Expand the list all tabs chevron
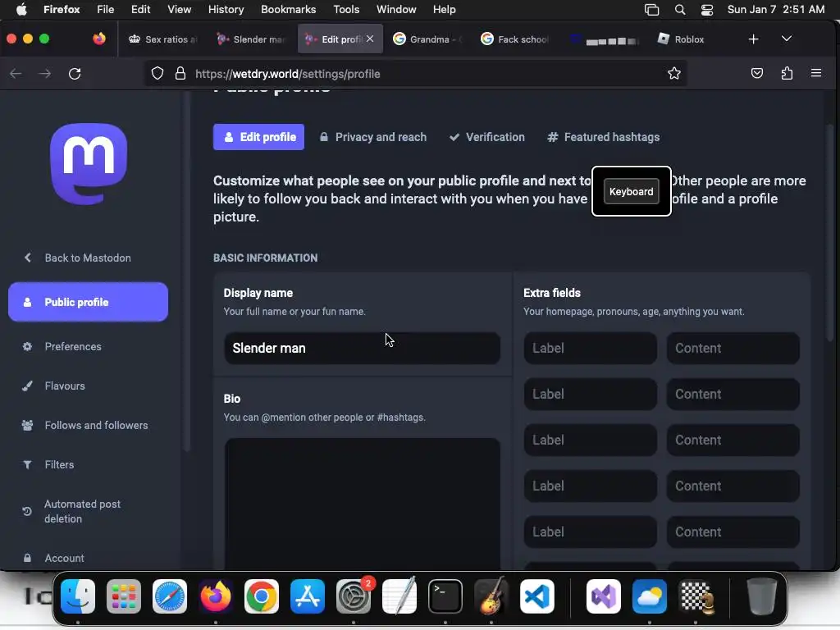Viewport: 840px width, 630px height. click(x=787, y=39)
